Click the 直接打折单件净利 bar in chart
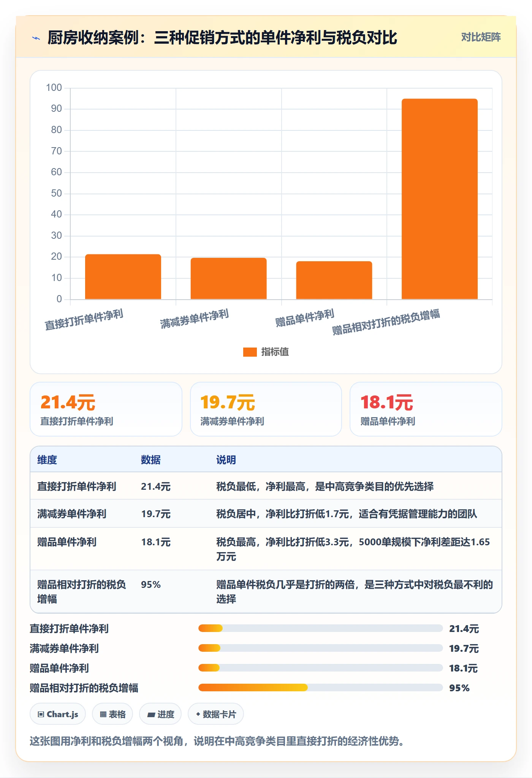Image resolution: width=532 pixels, height=778 pixels. click(123, 277)
